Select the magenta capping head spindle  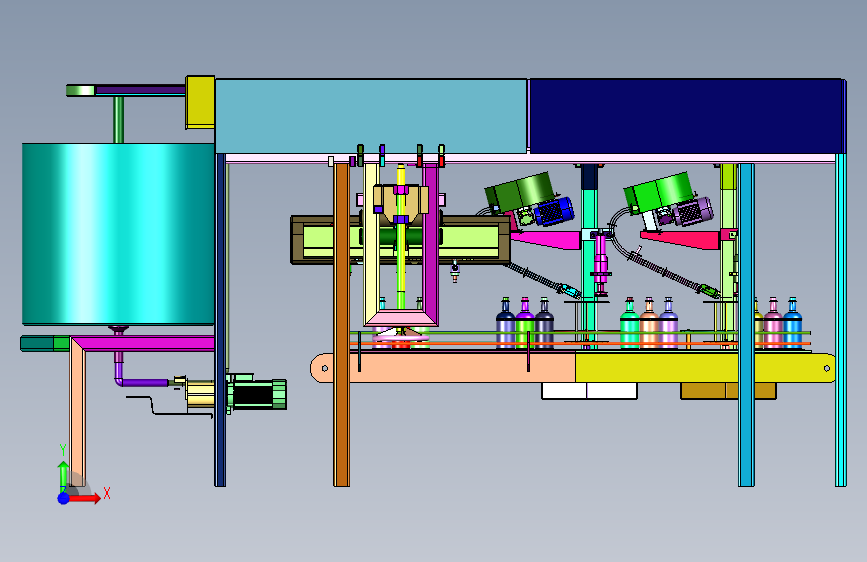click(600, 267)
